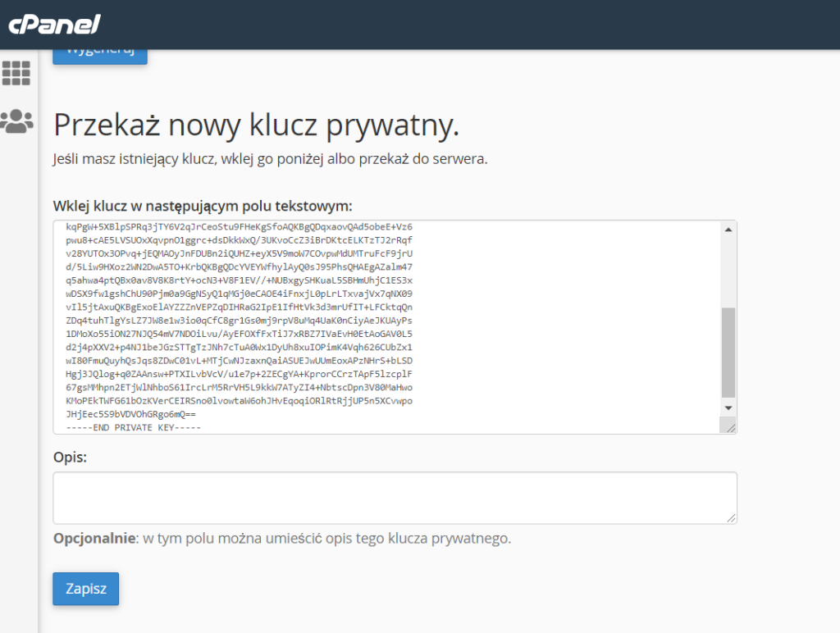Save the key with the Zapisz button
This screenshot has height=633, width=840.
pyautogui.click(x=85, y=589)
